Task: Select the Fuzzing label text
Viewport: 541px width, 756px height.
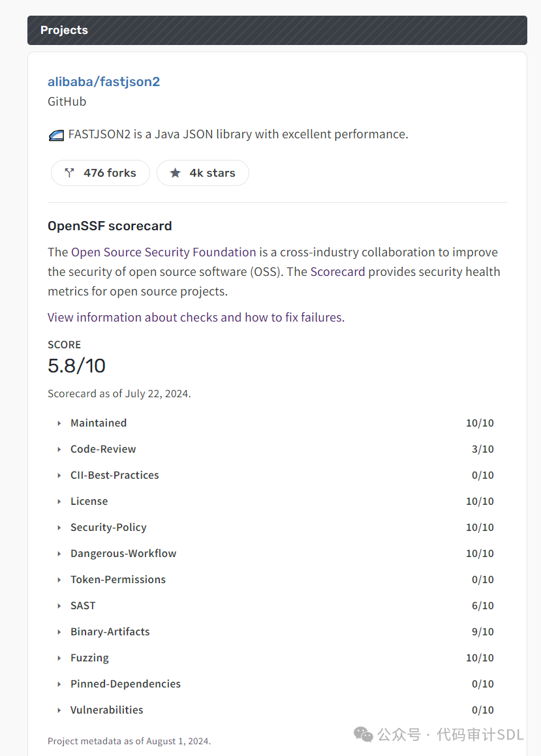Action: [89, 658]
